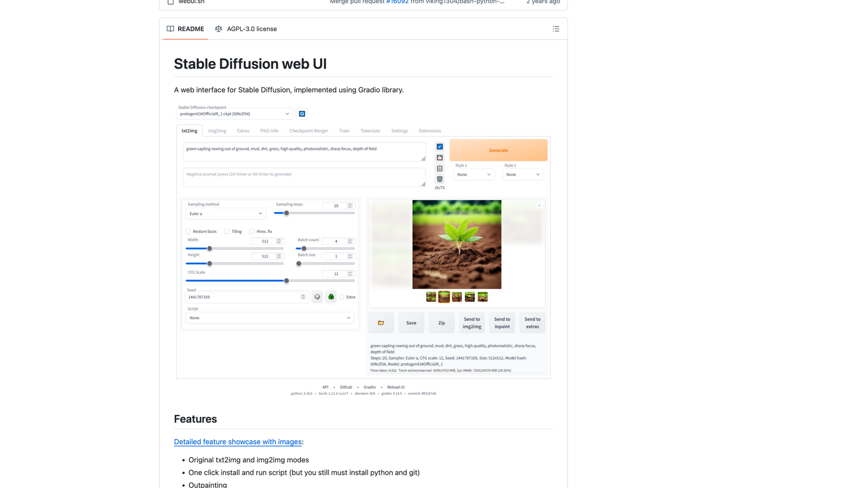Image resolution: width=868 pixels, height=488 pixels.
Task: Click the CFG Scale slider handle
Action: pyautogui.click(x=286, y=281)
